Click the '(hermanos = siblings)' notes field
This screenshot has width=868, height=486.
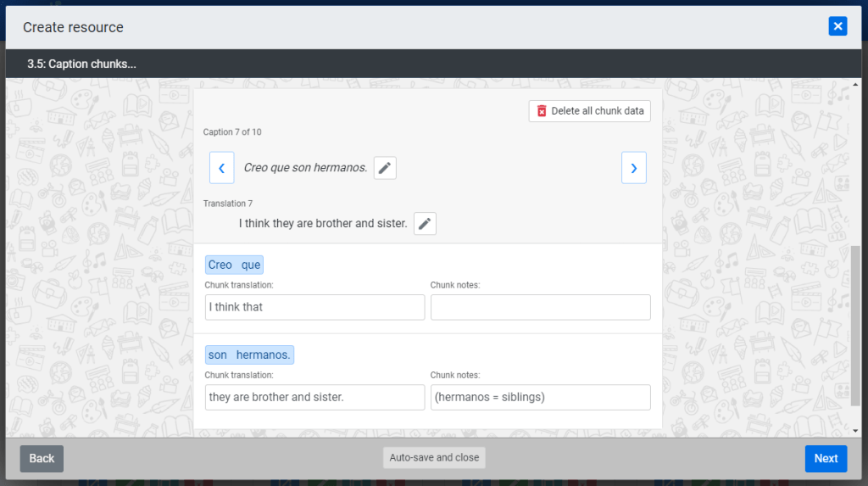540,397
